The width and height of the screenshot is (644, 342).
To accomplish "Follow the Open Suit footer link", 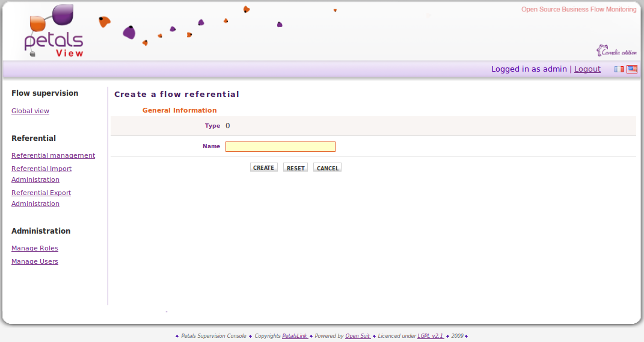I will [x=358, y=336].
